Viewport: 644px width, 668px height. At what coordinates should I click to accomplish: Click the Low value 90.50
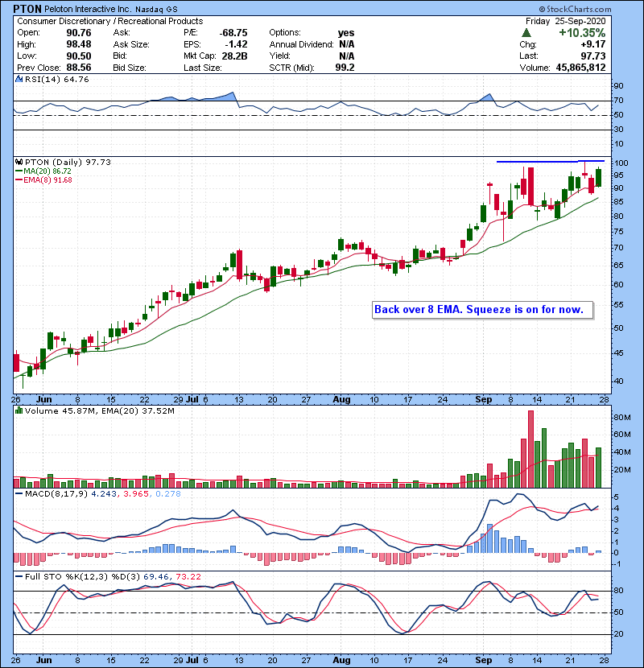tap(79, 56)
